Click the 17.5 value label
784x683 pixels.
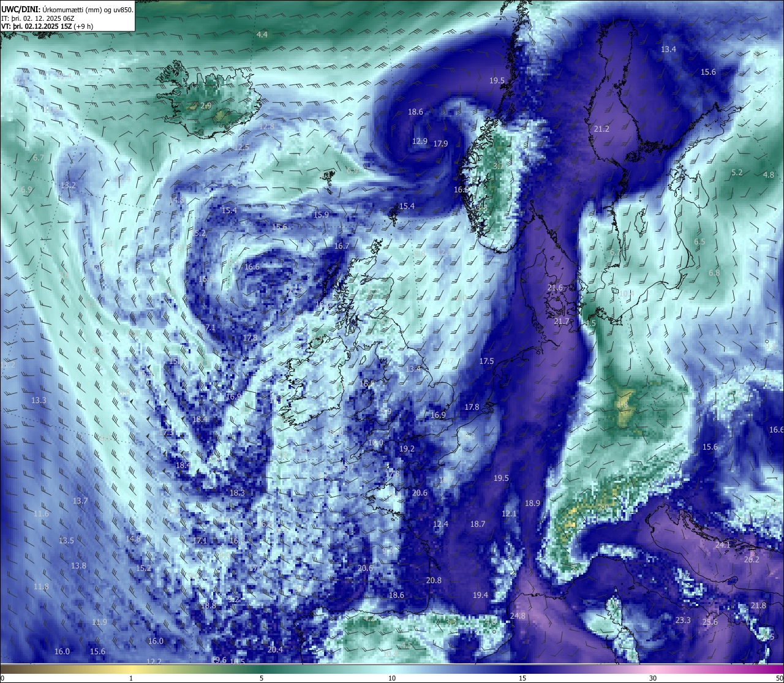click(x=486, y=361)
